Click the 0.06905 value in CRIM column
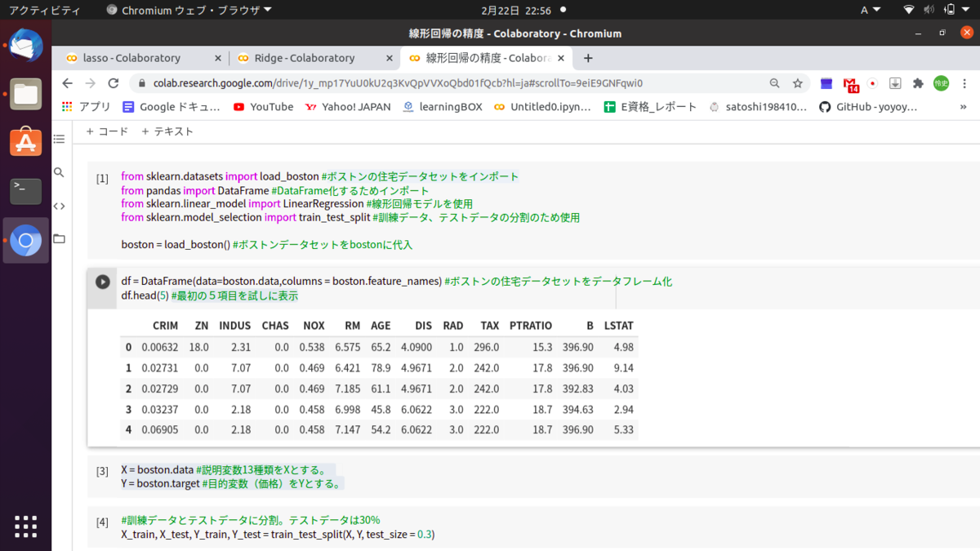980x551 pixels. click(160, 429)
